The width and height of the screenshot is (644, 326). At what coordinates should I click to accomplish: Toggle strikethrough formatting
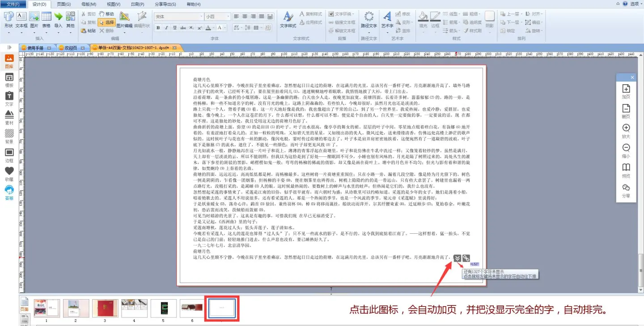click(x=183, y=28)
